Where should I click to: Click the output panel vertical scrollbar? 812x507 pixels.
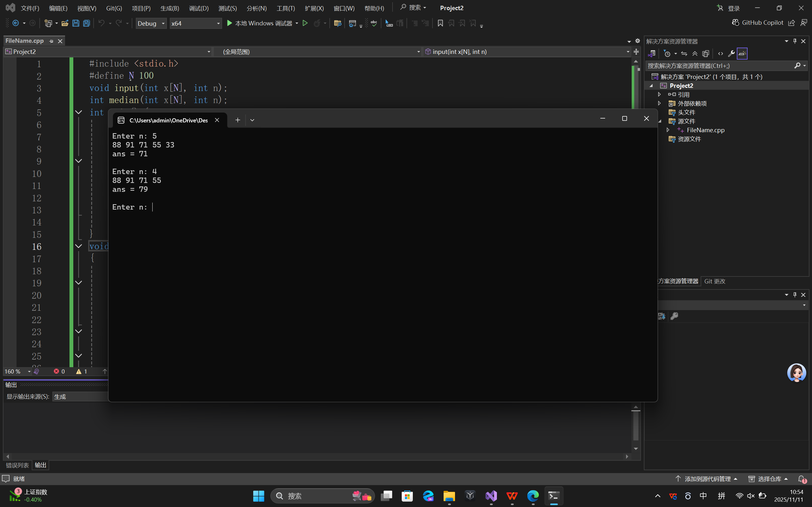tap(636, 426)
